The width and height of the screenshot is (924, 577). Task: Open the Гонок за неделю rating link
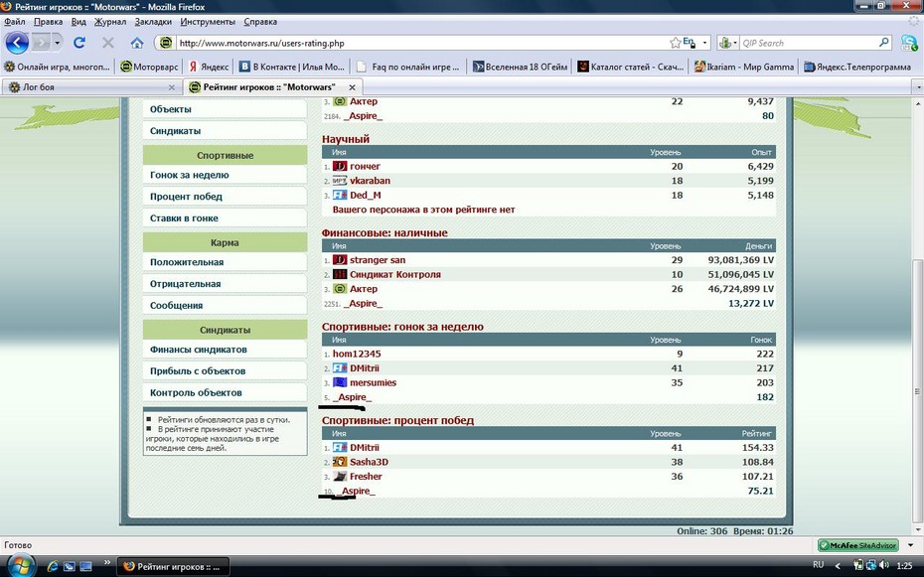pos(225,175)
